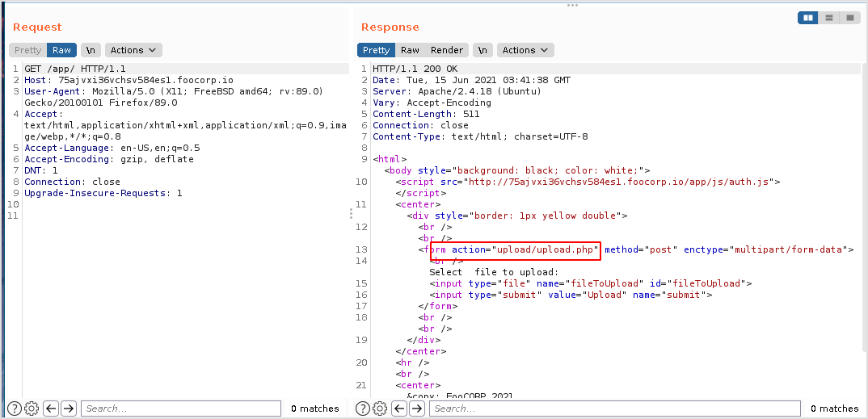The image size is (868, 419).
Task: Click the Host header value in request
Action: [x=145, y=80]
